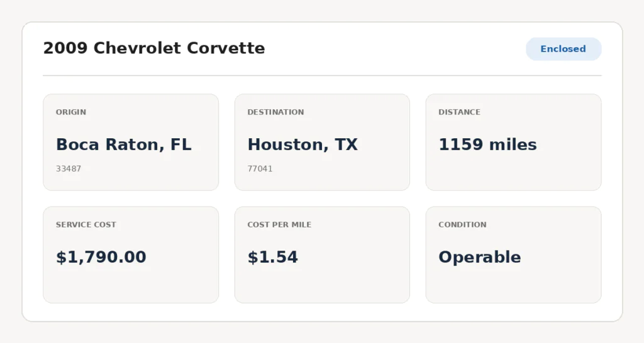Open the Origin card

click(x=131, y=142)
